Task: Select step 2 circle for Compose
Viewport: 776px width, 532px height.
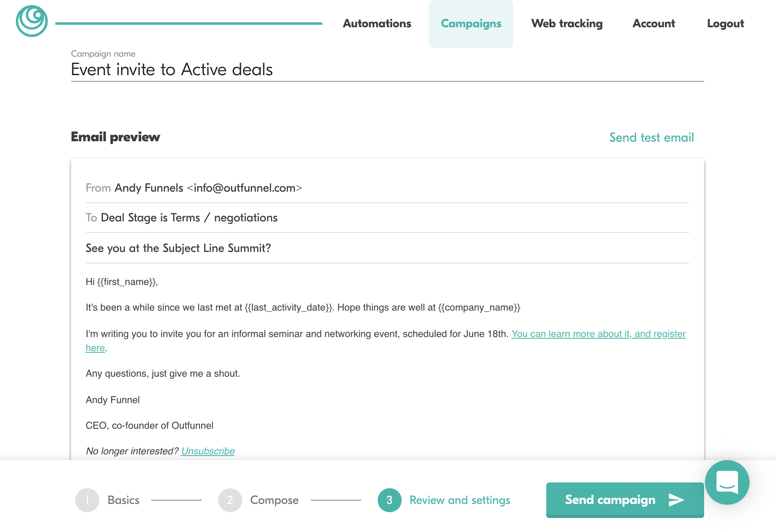Action: 230,500
